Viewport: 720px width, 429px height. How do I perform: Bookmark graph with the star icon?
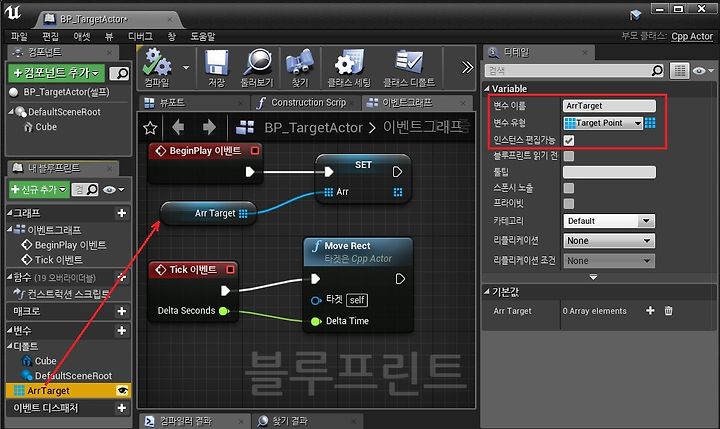coord(150,128)
